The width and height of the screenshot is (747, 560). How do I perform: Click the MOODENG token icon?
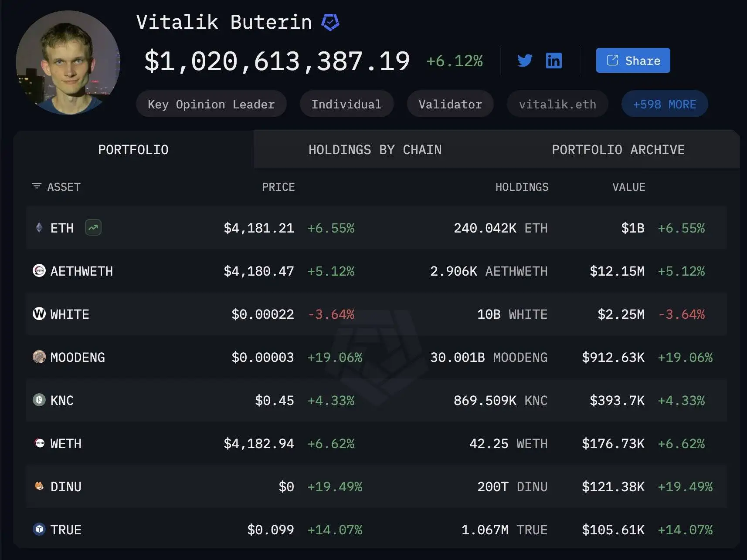point(39,357)
